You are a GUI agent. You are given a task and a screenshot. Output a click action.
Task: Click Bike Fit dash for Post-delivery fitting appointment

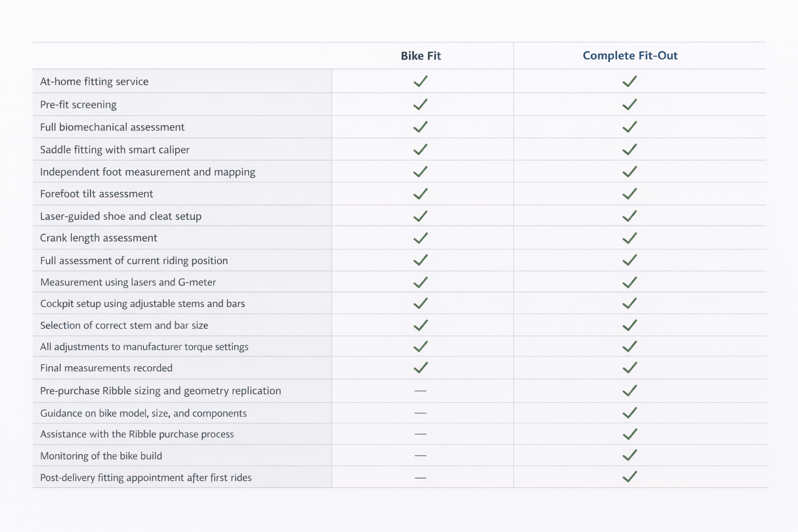click(x=420, y=477)
